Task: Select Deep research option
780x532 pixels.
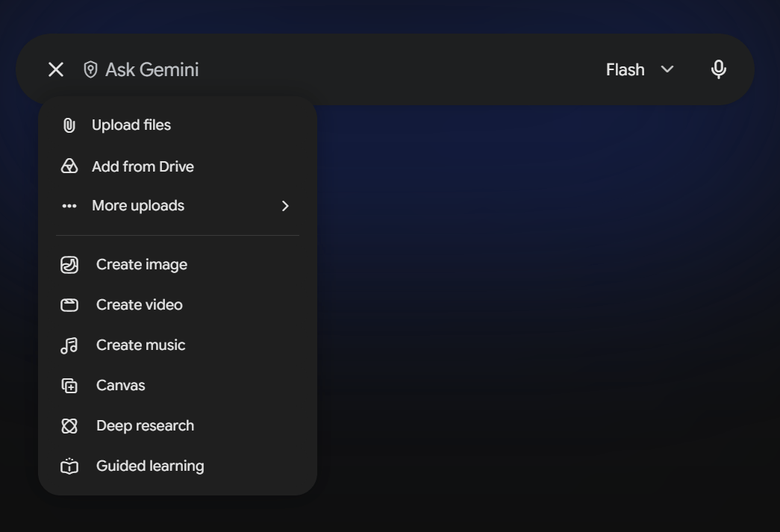Action: (178, 425)
